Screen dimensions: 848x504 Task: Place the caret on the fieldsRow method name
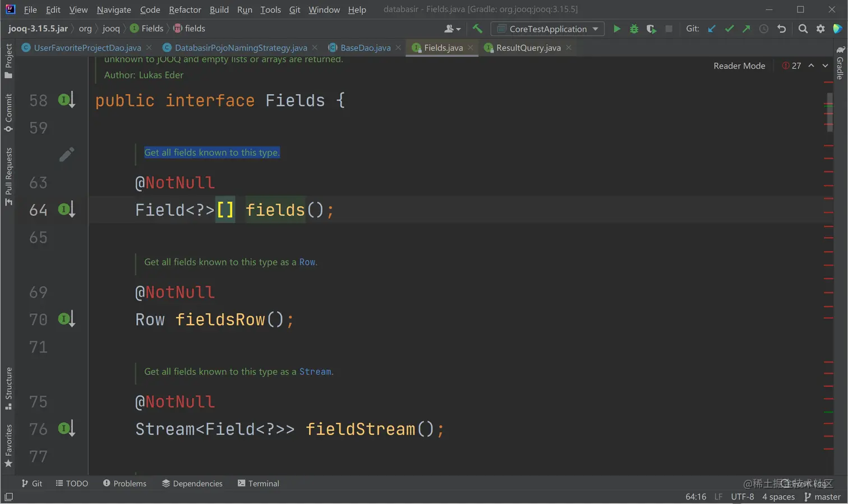[x=220, y=320]
